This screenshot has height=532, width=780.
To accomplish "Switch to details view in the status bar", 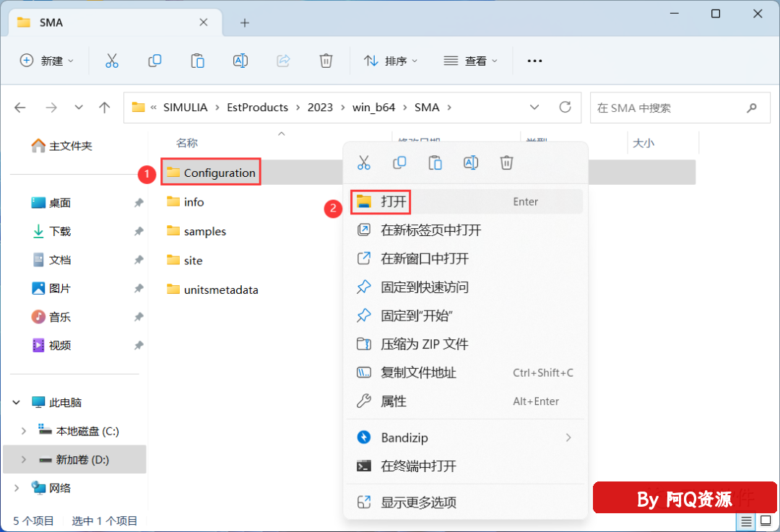I will coord(747,520).
